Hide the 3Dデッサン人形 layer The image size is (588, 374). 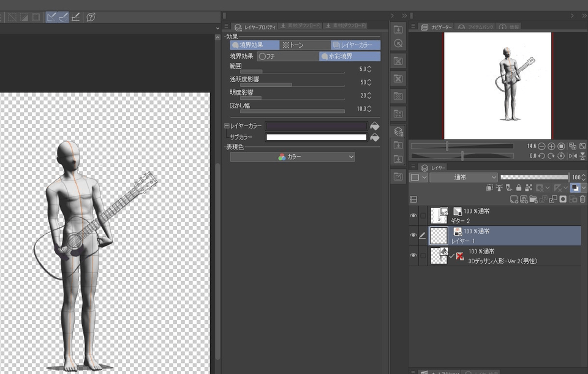413,255
